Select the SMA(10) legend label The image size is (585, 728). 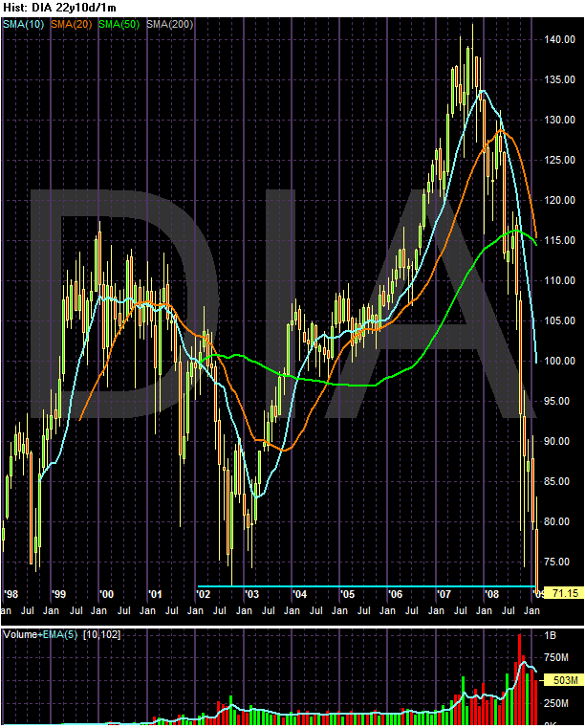(x=24, y=24)
